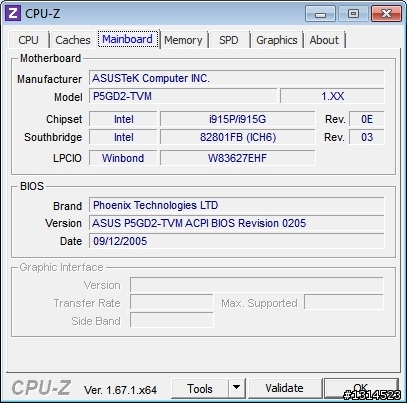This screenshot has height=403, width=407.
Task: Click the Max. Supported field
Action: 344,303
